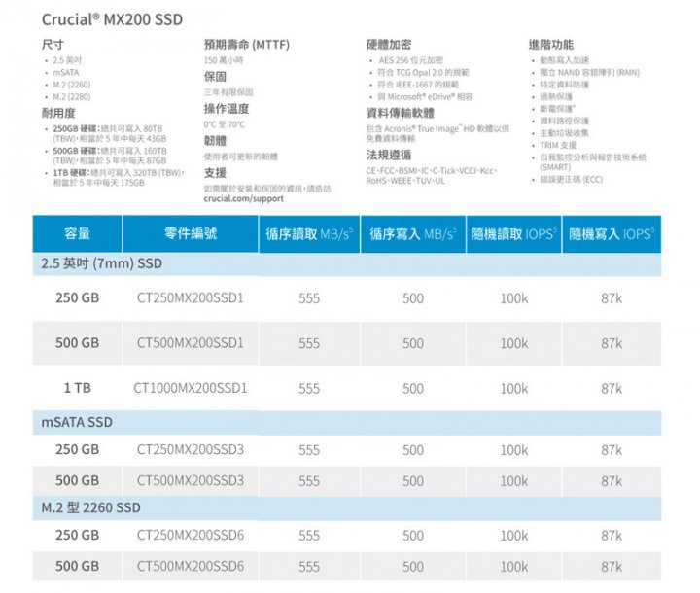This screenshot has height=593, width=700.
Task: Click part number CT500MX200SSD6
Action: click(x=191, y=567)
